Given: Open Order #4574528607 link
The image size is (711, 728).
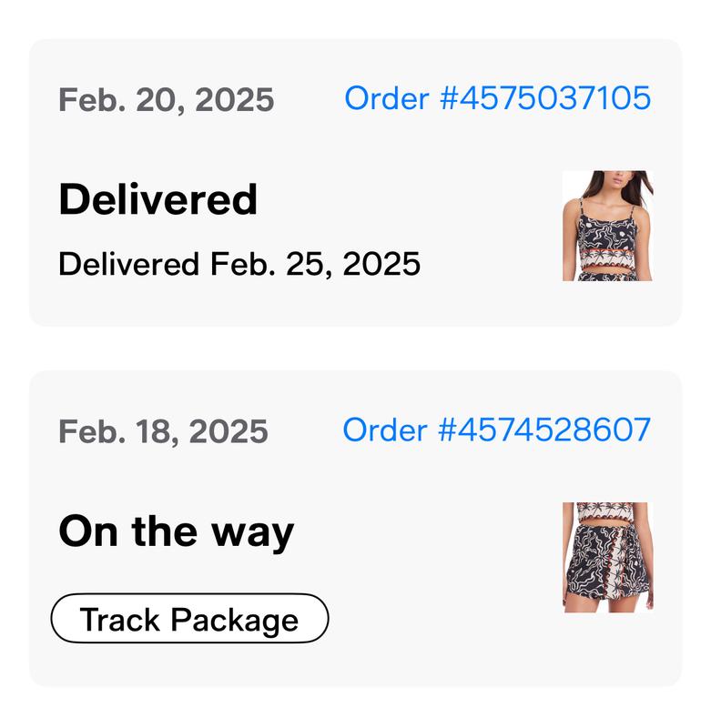Looking at the screenshot, I should pyautogui.click(x=496, y=430).
